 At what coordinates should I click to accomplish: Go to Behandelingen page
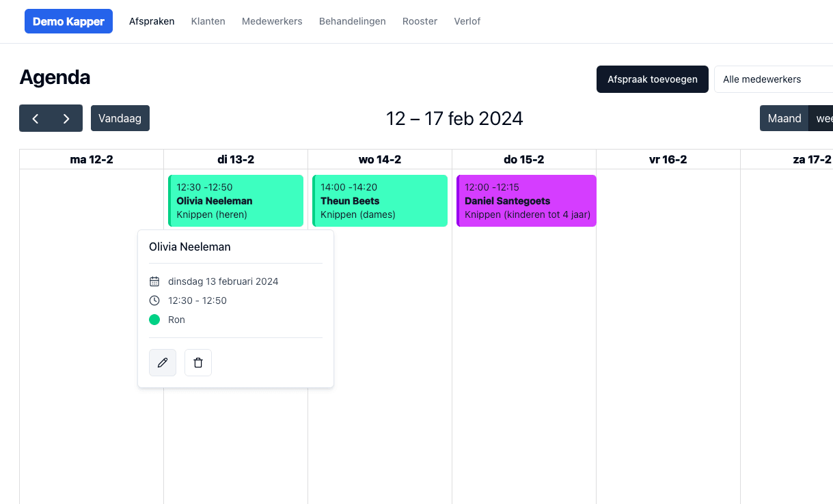coord(352,21)
